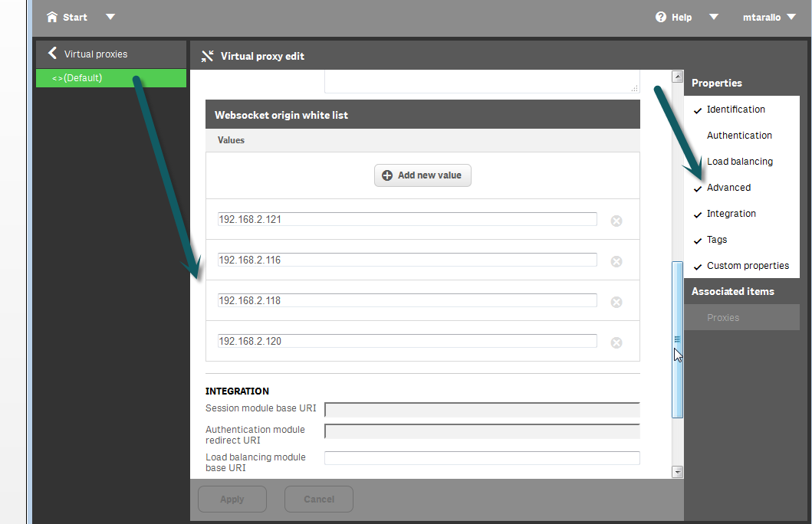Click Load balancing module base URI field
This screenshot has height=524, width=812.
click(482, 458)
